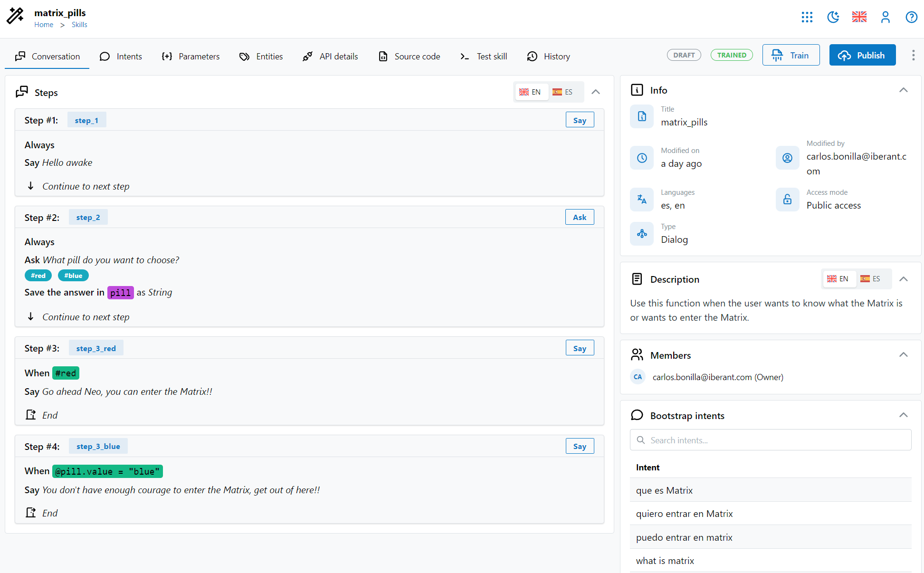Click the step_2 name tag

pos(88,217)
